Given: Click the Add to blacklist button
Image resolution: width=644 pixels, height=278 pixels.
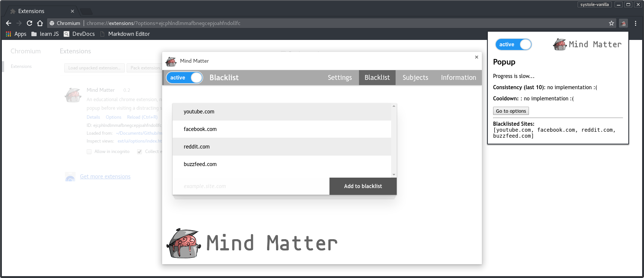Looking at the screenshot, I should [363, 186].
